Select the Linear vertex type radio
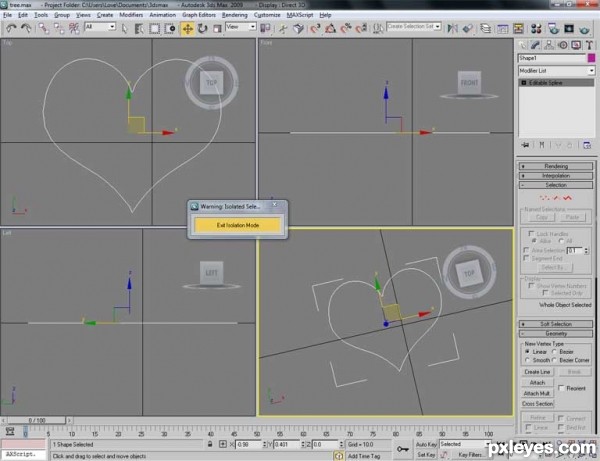Viewport: 600px width, 461px height. (527, 352)
